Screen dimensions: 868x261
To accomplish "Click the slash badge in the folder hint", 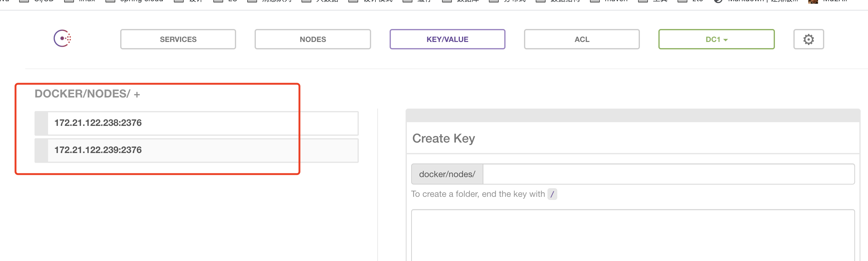I will coord(552,194).
